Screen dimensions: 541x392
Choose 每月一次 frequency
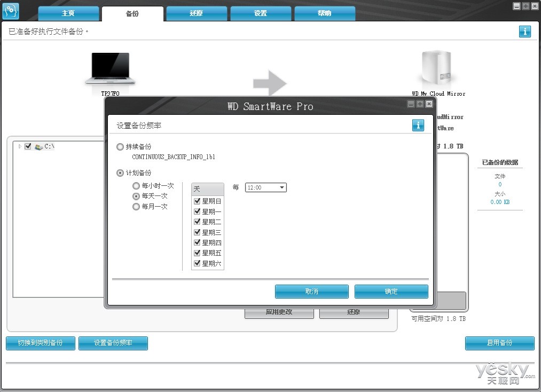136,207
